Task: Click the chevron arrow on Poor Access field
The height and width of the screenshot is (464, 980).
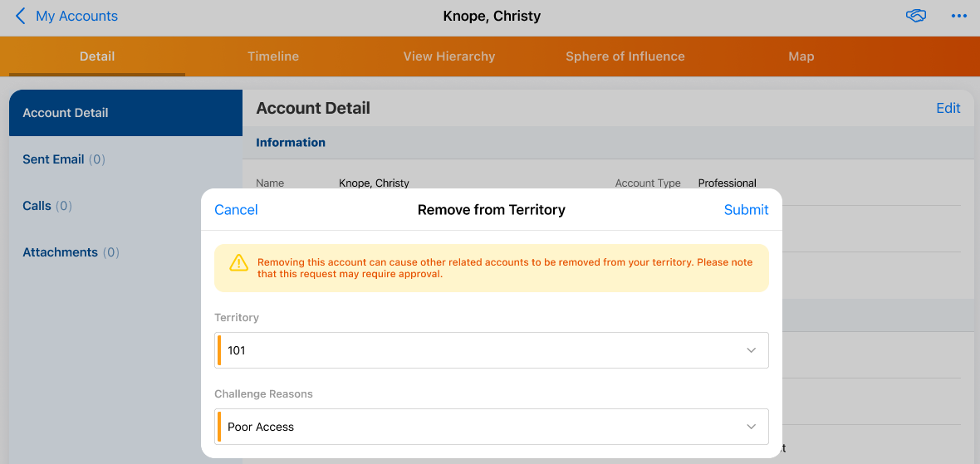Action: (751, 427)
